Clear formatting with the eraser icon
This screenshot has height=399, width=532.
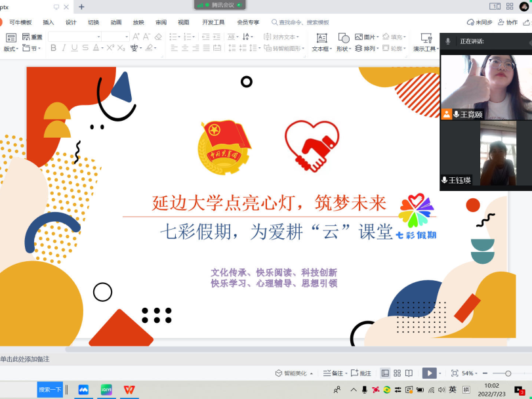pos(158,37)
